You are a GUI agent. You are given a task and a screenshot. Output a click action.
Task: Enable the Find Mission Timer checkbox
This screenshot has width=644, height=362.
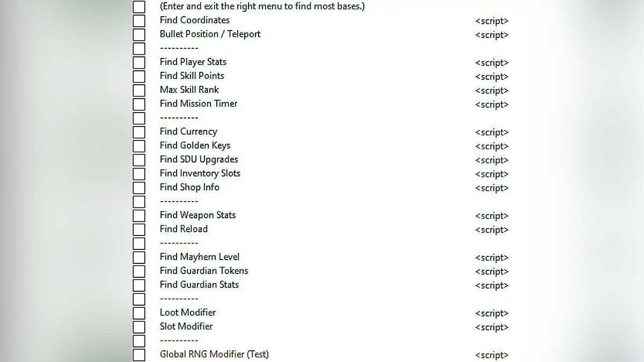(139, 105)
